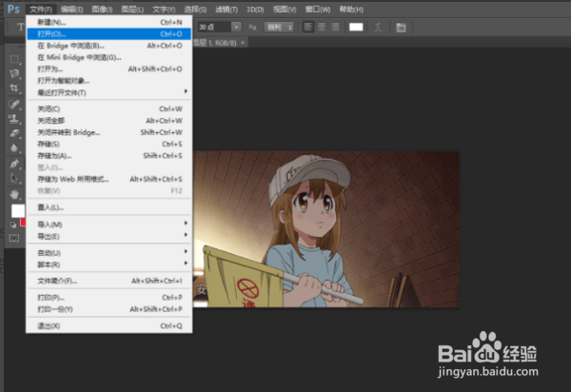Click the Type tool preset T icon
Viewport: 571px width, 392px height.
pos(20,27)
